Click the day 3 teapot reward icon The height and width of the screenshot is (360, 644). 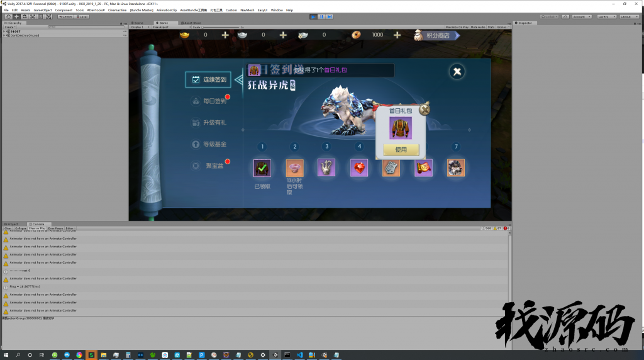point(326,167)
